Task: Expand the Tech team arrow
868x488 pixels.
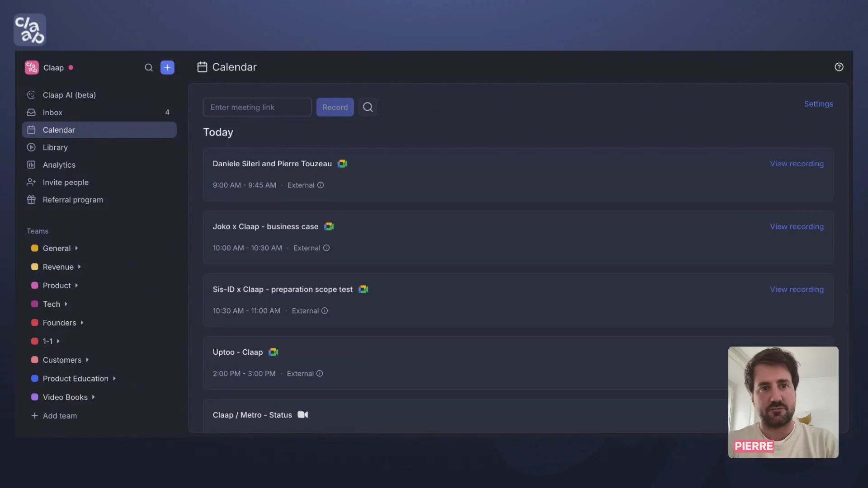Action: pyautogui.click(x=66, y=304)
